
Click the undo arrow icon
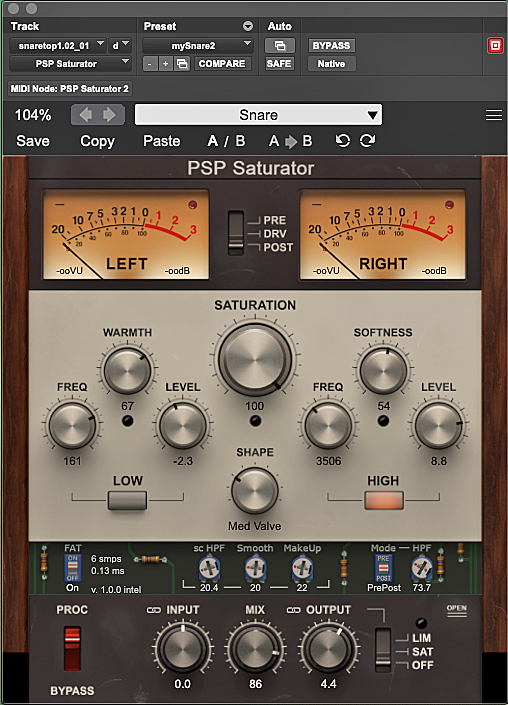coord(343,141)
